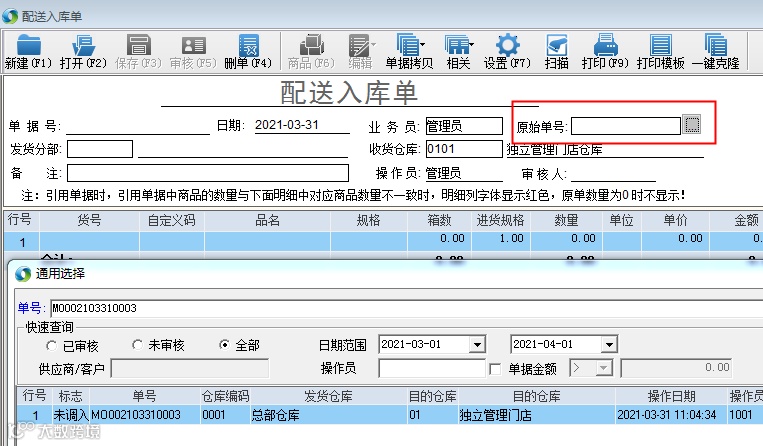Select result row M0002103310003 in the list
Image resolution: width=763 pixels, height=446 pixels.
[389, 415]
